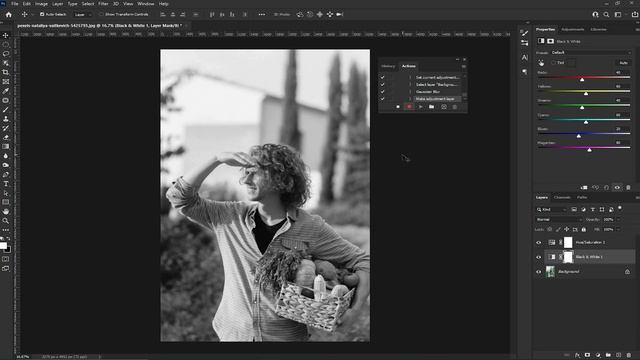Hide the Hue/Saturation 1 layer
Viewport: 640px width, 360px height.
click(538, 242)
